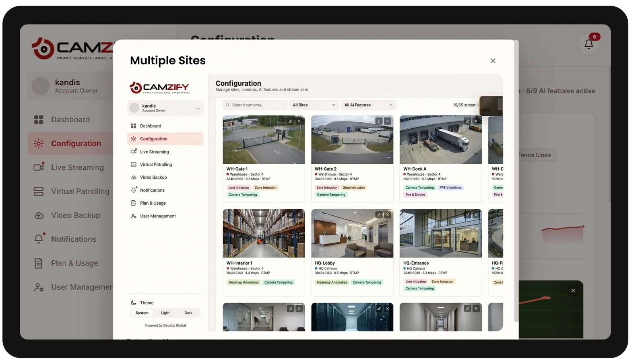Edit the WH-Gate 2 camera with the pencil icon
Screen dimensions: 644x362
point(379,121)
